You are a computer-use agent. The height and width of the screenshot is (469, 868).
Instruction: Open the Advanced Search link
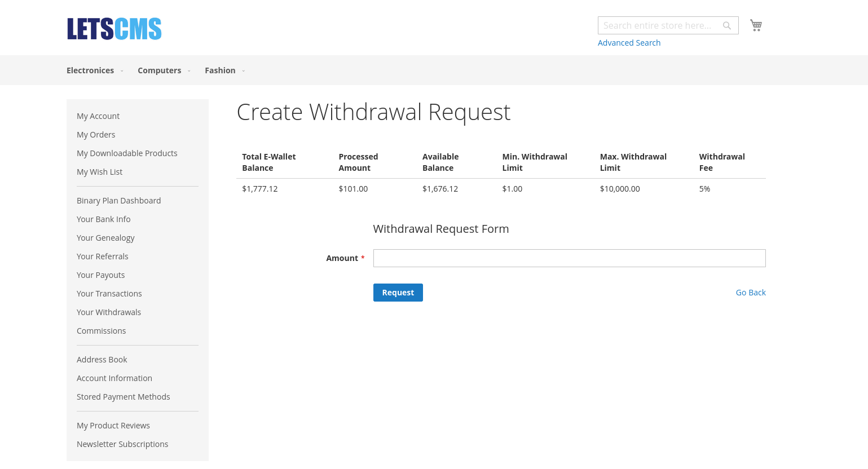pos(629,43)
